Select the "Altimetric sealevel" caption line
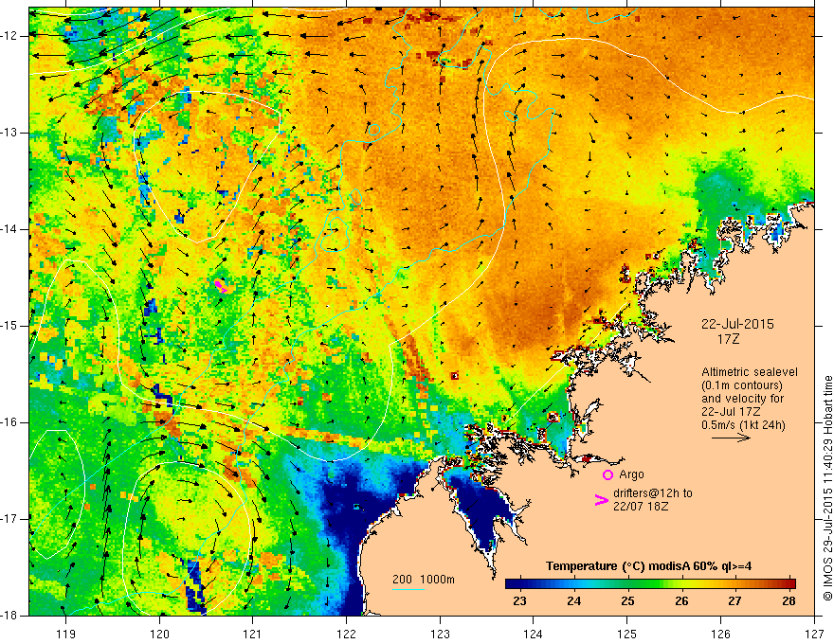 (750, 372)
